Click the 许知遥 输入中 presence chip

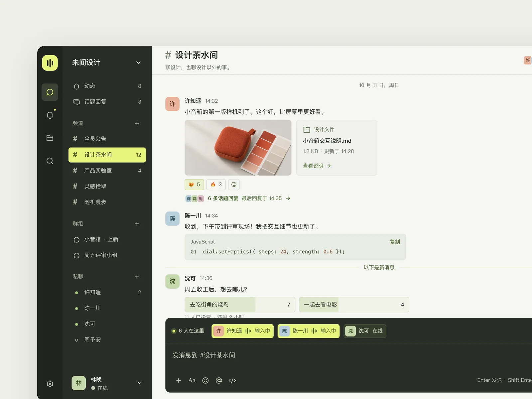pyautogui.click(x=242, y=331)
